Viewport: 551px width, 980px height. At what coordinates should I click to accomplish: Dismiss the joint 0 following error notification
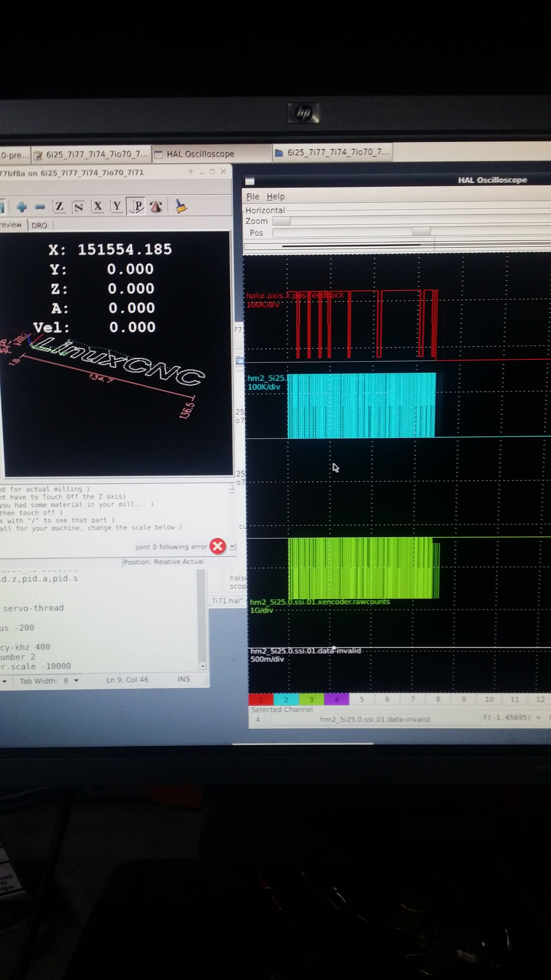tap(232, 546)
